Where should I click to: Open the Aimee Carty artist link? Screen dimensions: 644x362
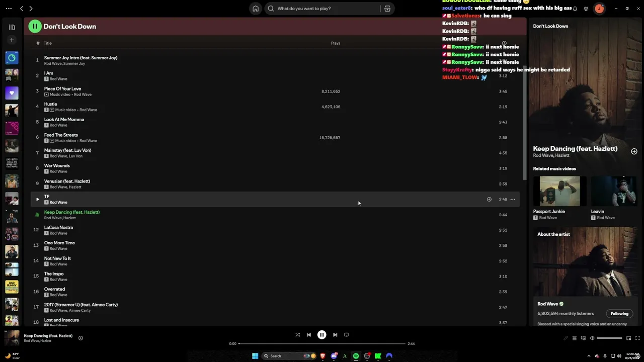[x=79, y=311]
